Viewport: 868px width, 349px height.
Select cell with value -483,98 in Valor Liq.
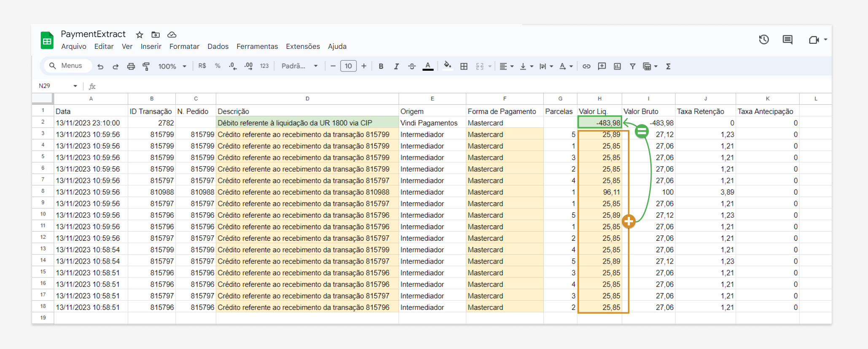point(599,123)
